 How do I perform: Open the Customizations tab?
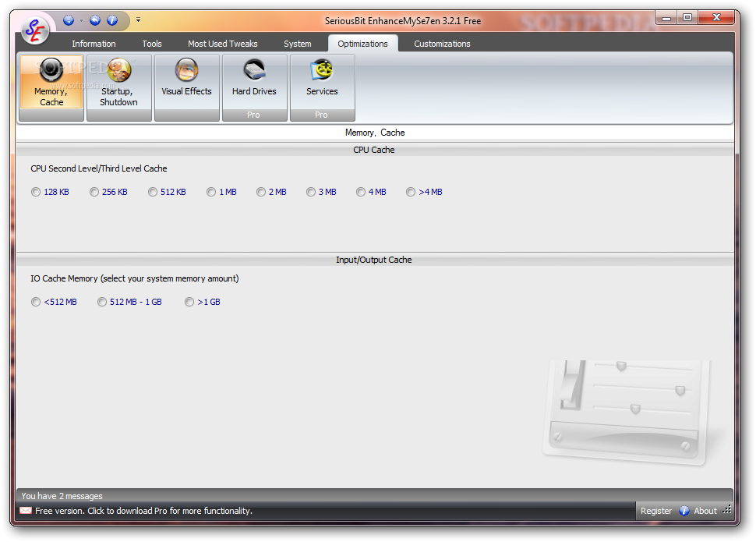coord(442,44)
